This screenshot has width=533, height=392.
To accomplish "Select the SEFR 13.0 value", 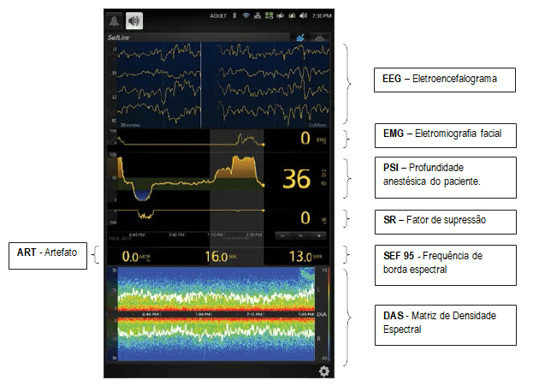I will 300,256.
